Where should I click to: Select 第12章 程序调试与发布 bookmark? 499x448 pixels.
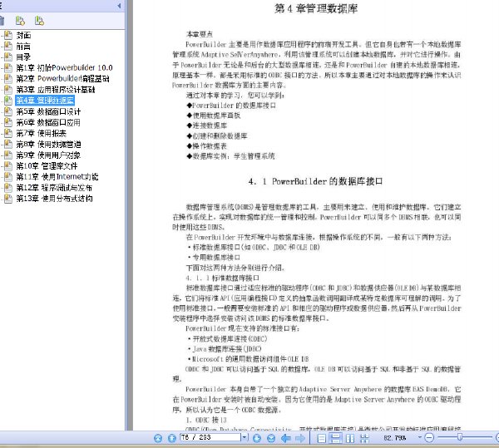click(54, 188)
